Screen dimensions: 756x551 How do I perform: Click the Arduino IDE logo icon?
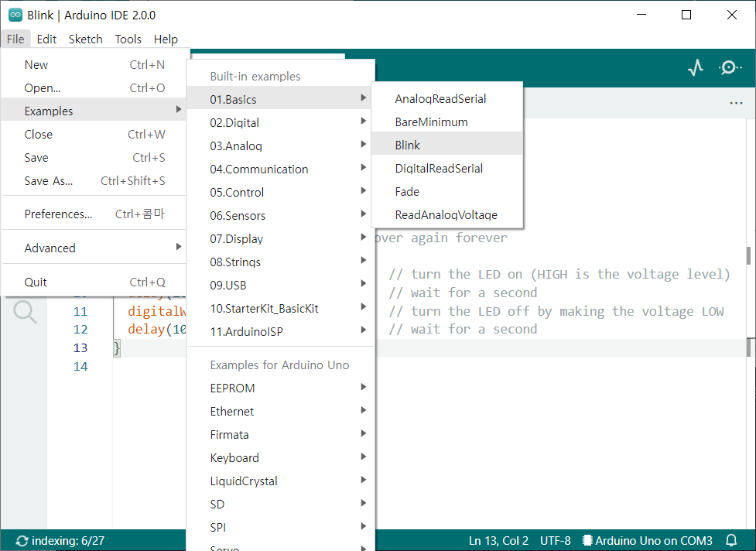coord(15,15)
